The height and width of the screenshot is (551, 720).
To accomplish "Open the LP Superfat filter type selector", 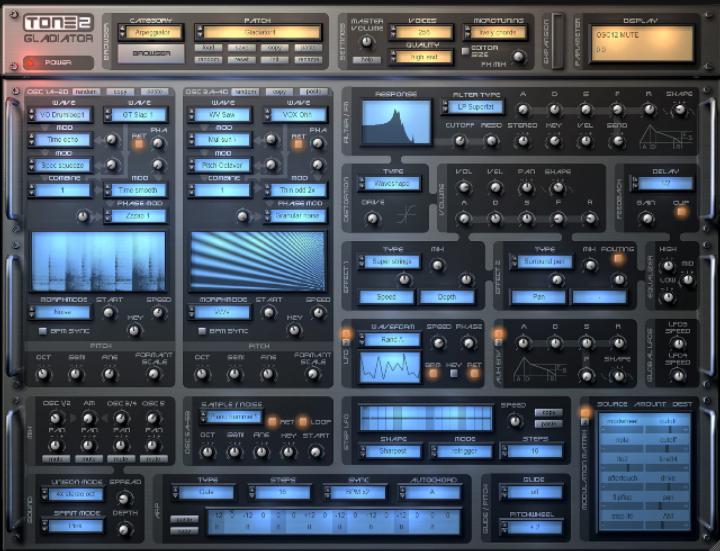I will click(472, 107).
